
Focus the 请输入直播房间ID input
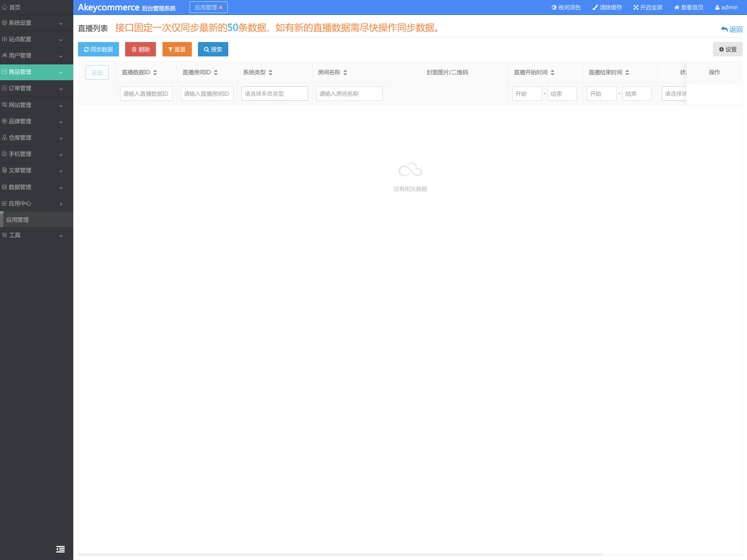click(x=207, y=93)
